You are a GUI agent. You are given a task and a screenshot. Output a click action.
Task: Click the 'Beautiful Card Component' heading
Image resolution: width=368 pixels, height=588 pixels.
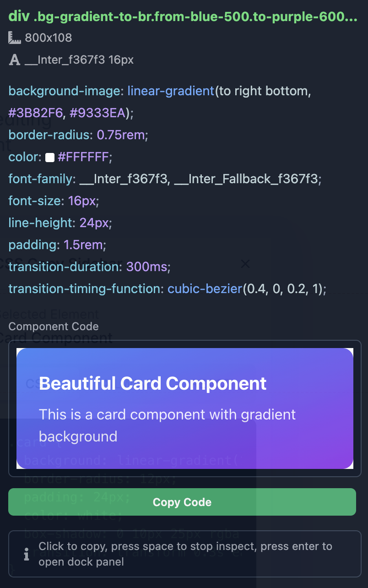153,384
